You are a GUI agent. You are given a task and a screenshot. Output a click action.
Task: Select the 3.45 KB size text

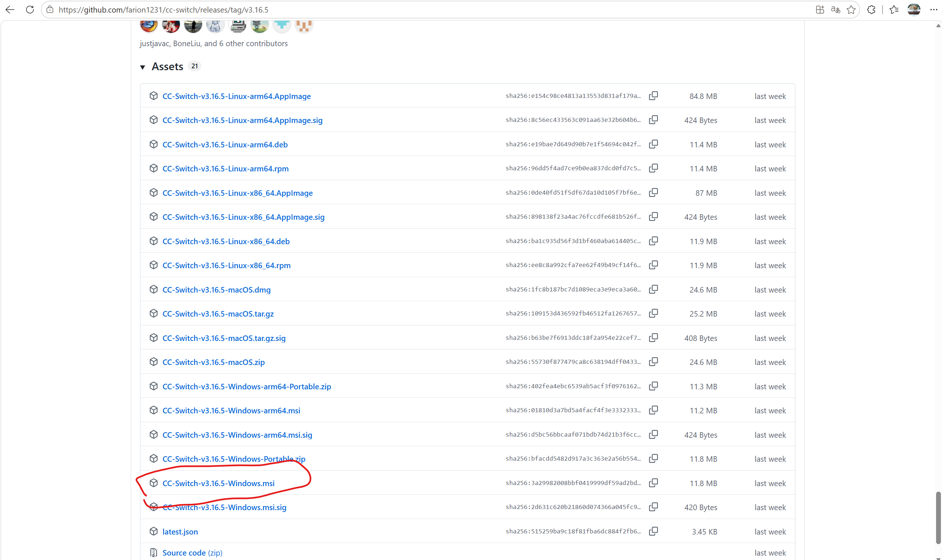pyautogui.click(x=704, y=532)
